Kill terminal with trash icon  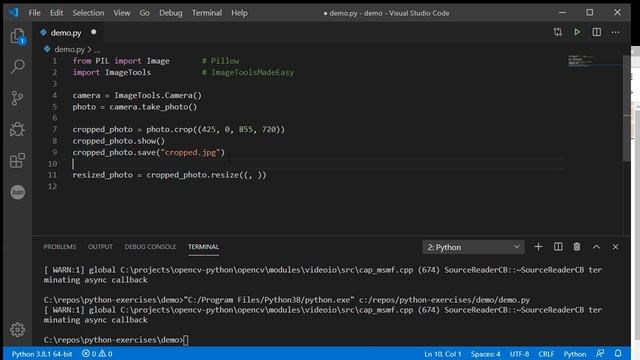(577, 247)
